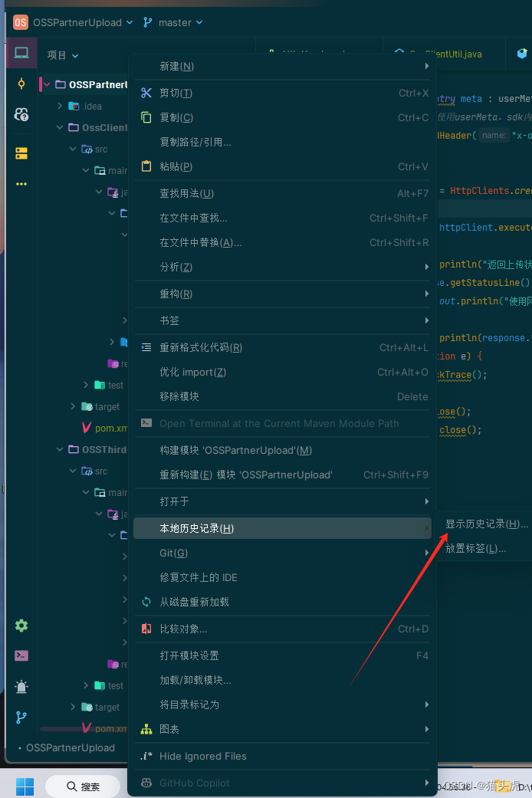Collapse the OssClient module node

tap(60, 127)
